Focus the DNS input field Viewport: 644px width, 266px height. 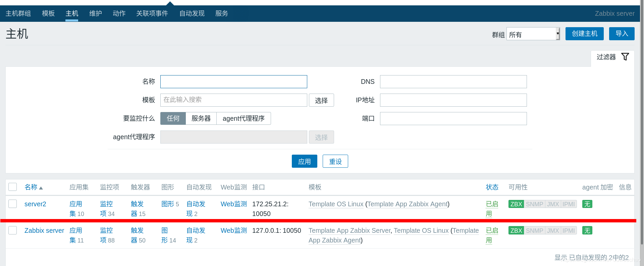(x=453, y=82)
